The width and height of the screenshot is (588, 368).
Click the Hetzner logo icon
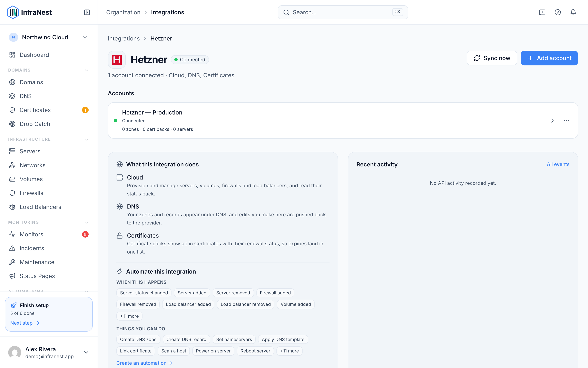coord(117,60)
